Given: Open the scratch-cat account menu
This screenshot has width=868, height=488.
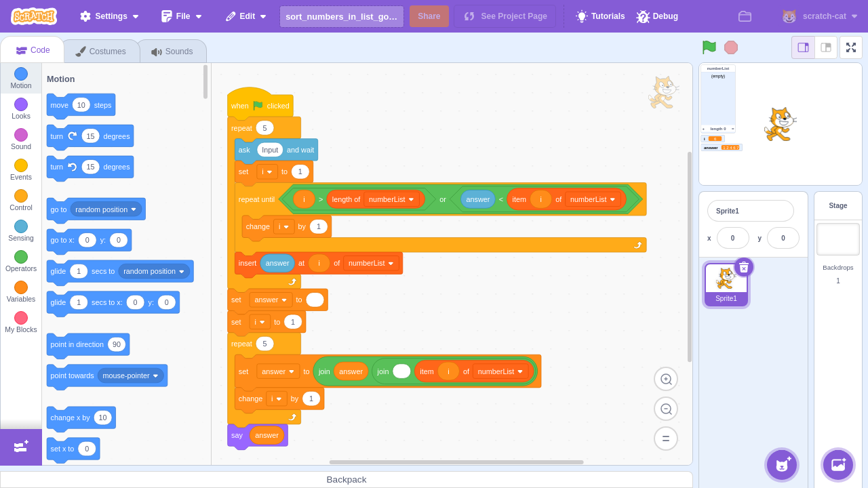Looking at the screenshot, I should (820, 16).
